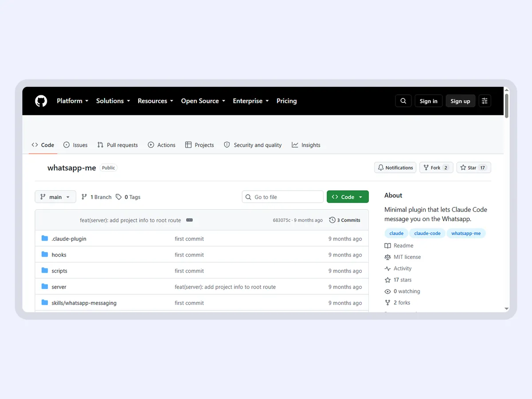The width and height of the screenshot is (532, 399).
Task: Click the Notifications button
Action: pyautogui.click(x=395, y=168)
